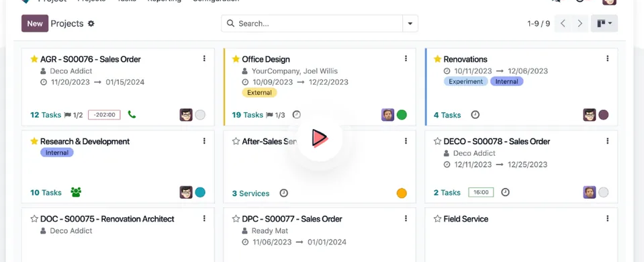Click the milestones flag 1/3 on Office Design
Screen dimensions: 644x262
tap(275, 115)
